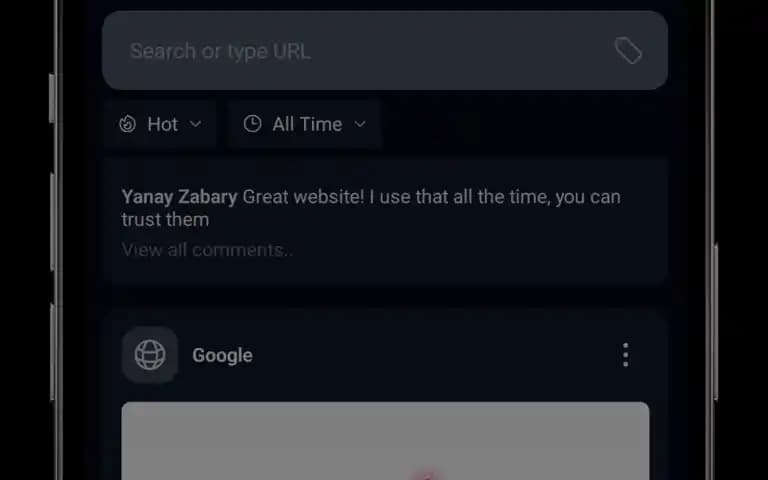
Task: Expand the chevron next to Hot
Action: [x=195, y=124]
